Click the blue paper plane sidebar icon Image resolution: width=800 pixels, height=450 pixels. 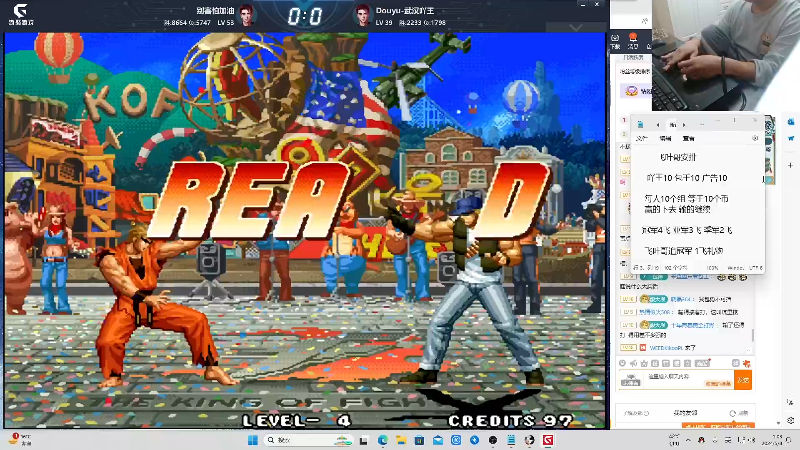(x=790, y=138)
